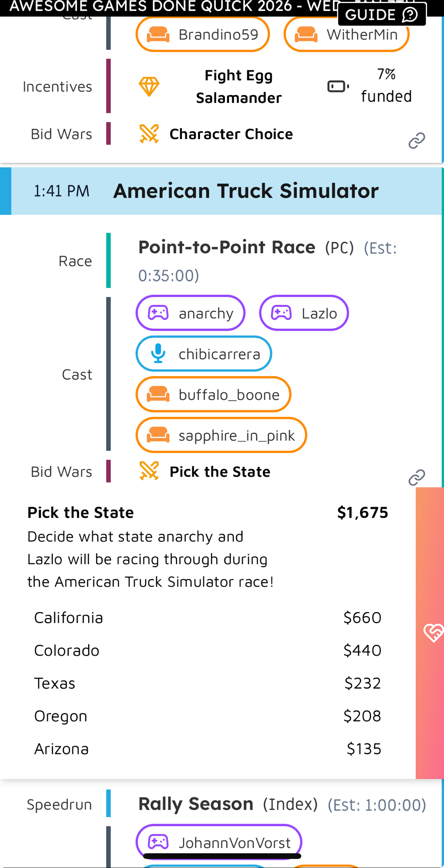The height and width of the screenshot is (868, 444).
Task: Click the diamond icon next to Fight Egg Salamander
Action: (x=149, y=86)
